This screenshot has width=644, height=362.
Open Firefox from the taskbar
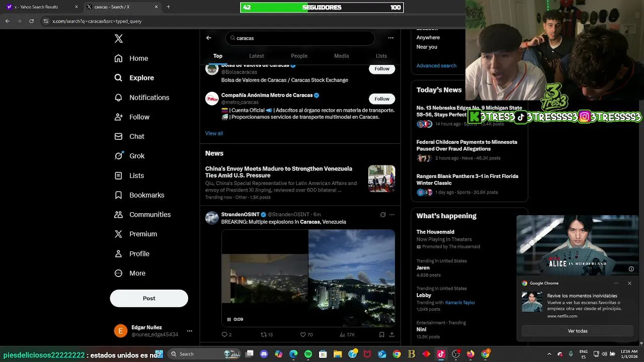tap(470, 354)
